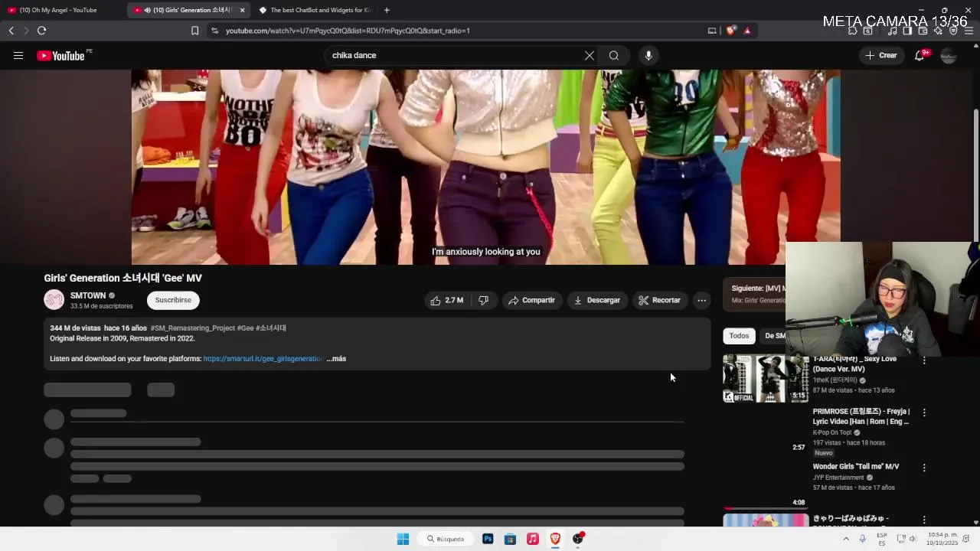Click the browser address bar URL

click(348, 31)
